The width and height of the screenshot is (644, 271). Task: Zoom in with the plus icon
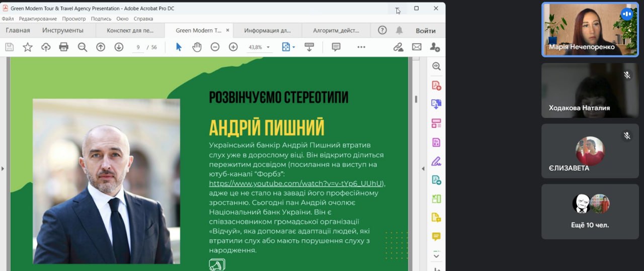click(x=233, y=47)
